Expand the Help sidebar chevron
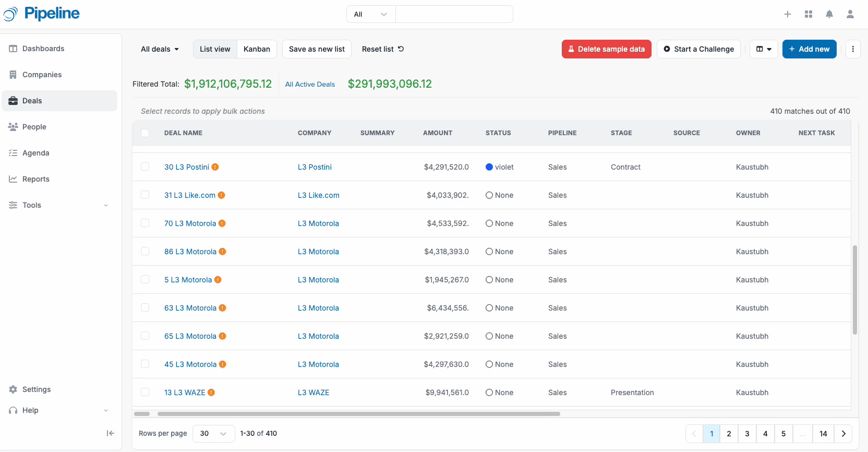This screenshot has width=868, height=452. 106,410
